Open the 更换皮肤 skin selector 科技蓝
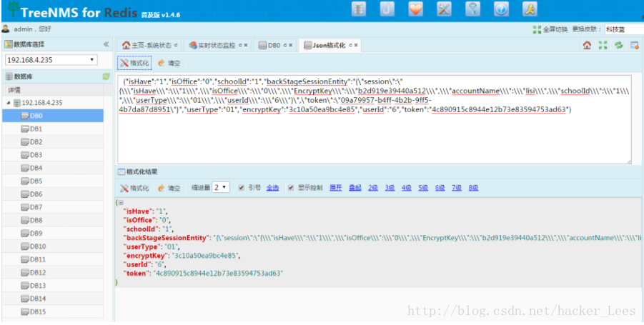 click(x=623, y=29)
